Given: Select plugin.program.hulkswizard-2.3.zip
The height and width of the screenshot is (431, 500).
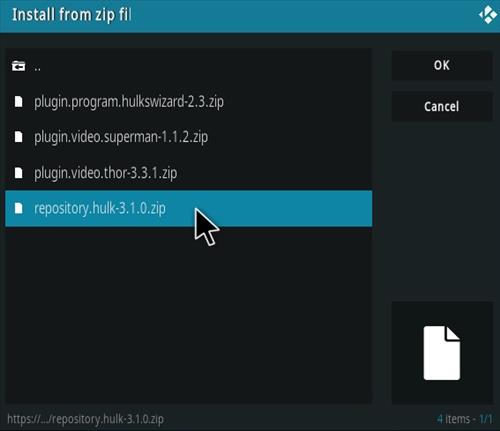Looking at the screenshot, I should point(189,101).
